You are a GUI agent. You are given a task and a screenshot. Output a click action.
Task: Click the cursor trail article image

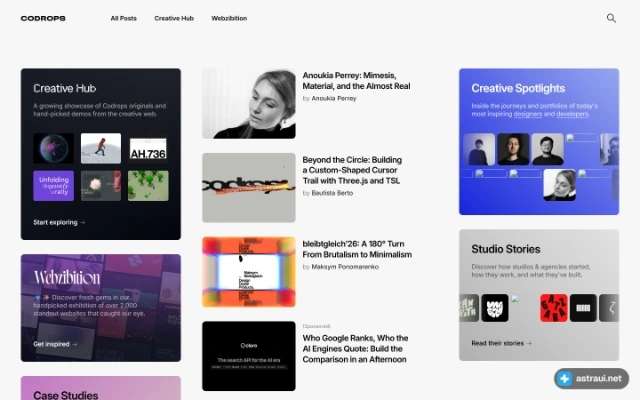pos(249,188)
